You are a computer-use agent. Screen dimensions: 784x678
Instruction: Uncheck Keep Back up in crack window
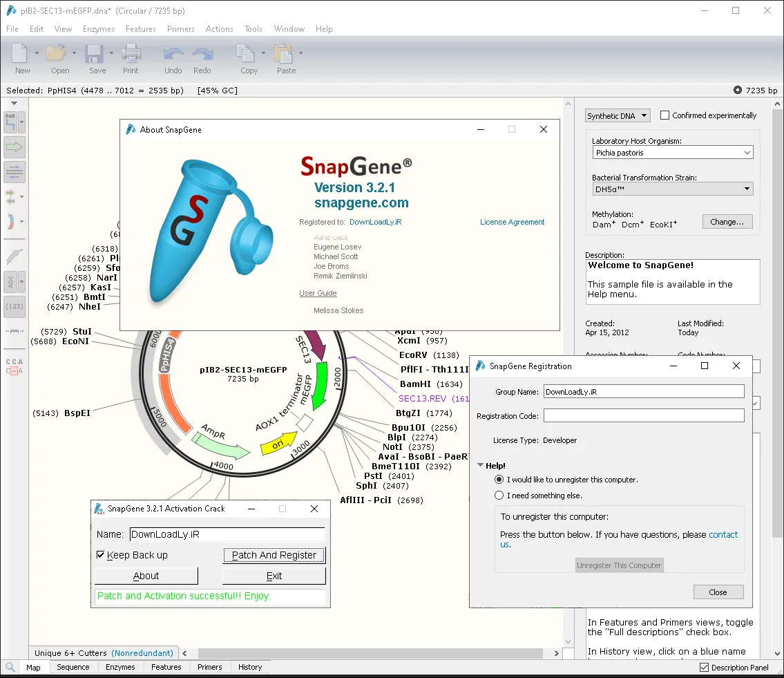tap(100, 555)
